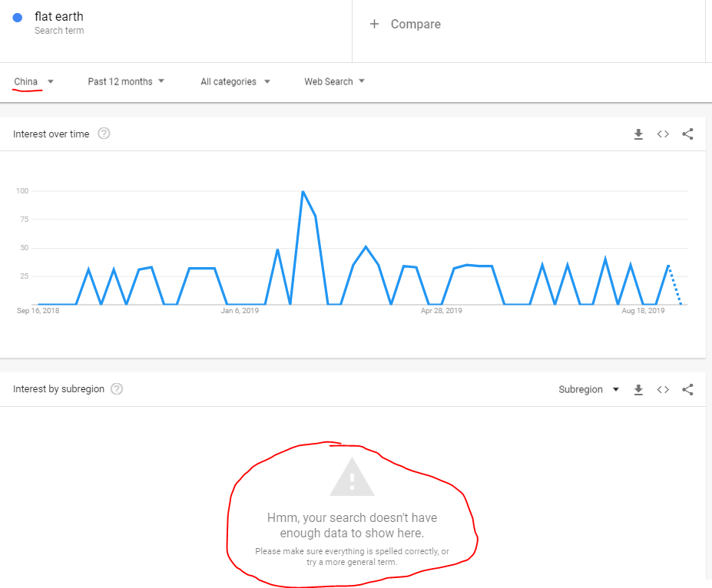Click the dotted end of trend line
The image size is (712, 588).
(x=675, y=286)
